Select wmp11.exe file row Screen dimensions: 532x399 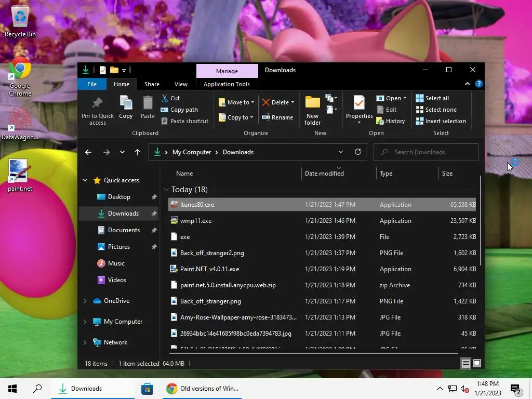point(322,221)
